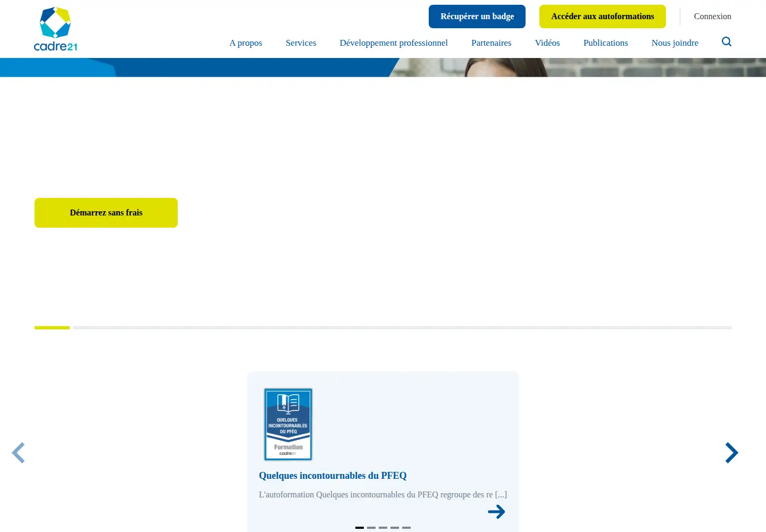Select Nous joindre in the menu

click(x=675, y=43)
